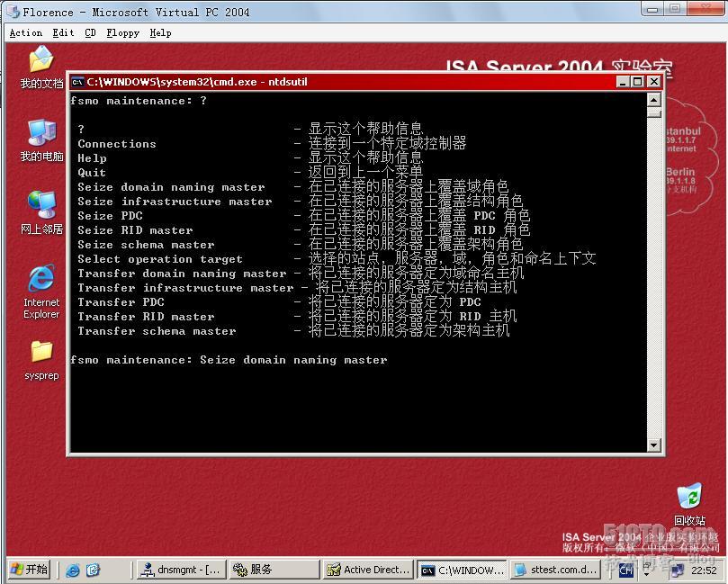Viewport: 728px width, 584px height.
Task: Click the 'Transfer schema master' line
Action: click(293, 331)
